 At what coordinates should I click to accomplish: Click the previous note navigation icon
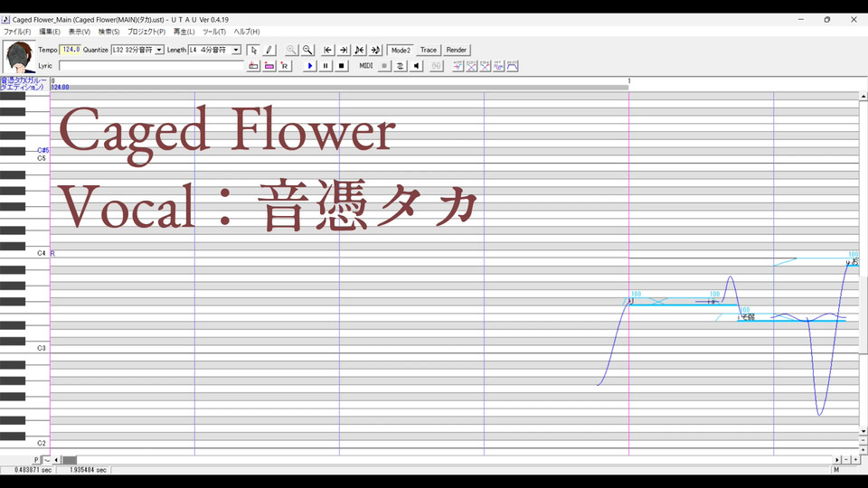360,50
